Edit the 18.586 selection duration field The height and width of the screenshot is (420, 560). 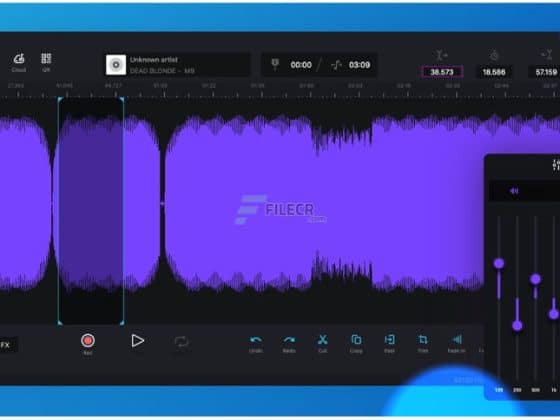tap(494, 72)
